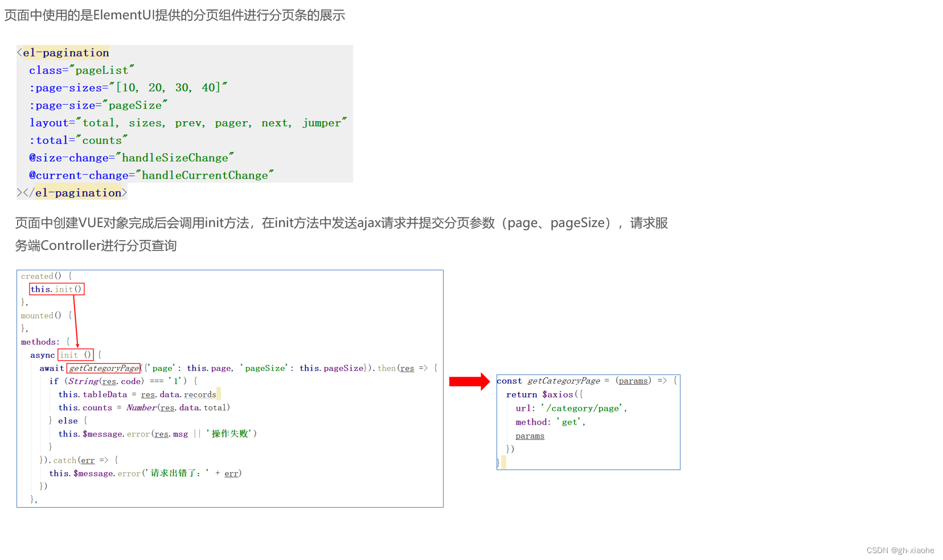943x560 pixels.
Task: Click the CSDN @gh-xiaohe credit text
Action: [900, 550]
